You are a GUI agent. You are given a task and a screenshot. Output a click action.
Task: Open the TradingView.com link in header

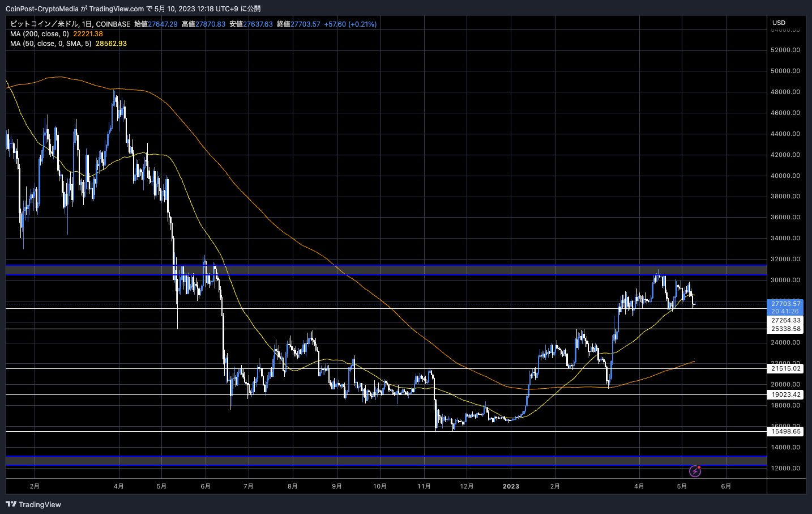pos(117,9)
